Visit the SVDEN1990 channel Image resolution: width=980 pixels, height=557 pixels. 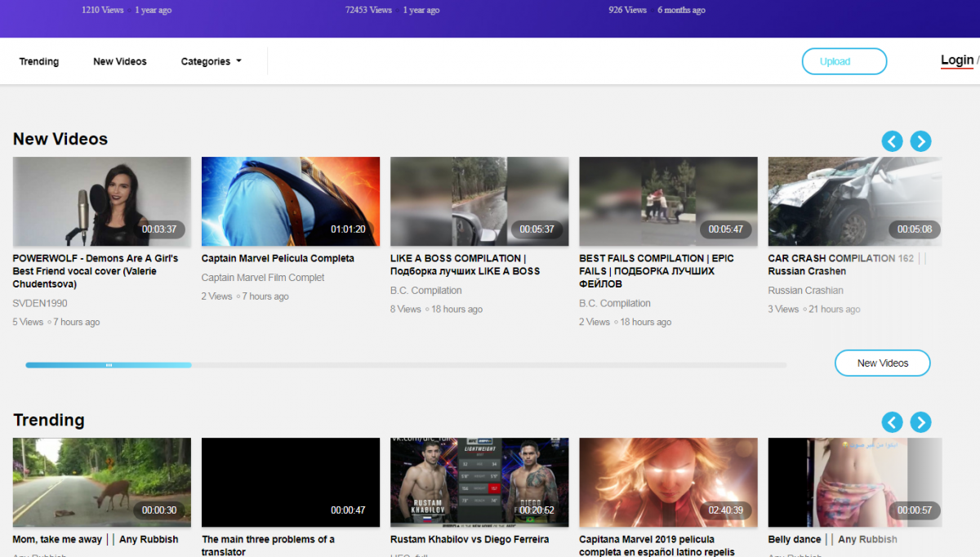[40, 303]
